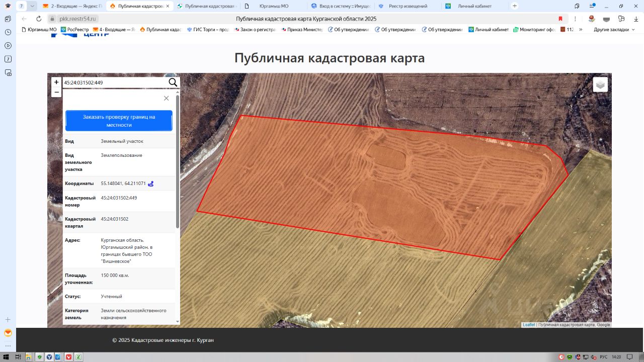Open the Закон о регистрации bookmark

click(x=256, y=30)
